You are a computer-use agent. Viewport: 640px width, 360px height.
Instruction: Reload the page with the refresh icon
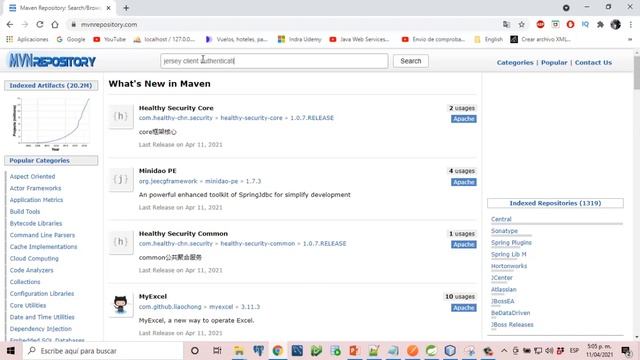[40, 24]
